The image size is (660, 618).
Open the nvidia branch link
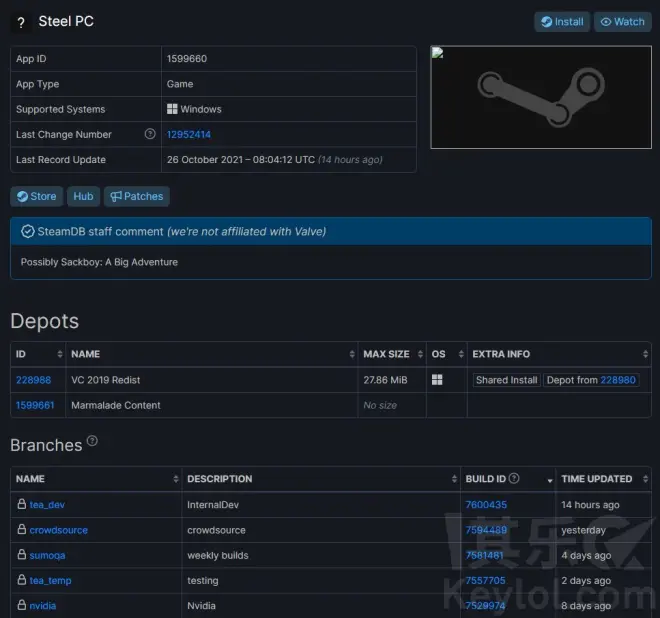click(43, 606)
